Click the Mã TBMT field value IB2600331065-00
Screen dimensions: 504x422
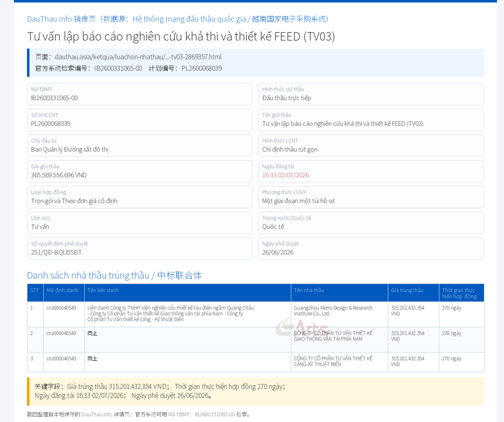pos(54,98)
